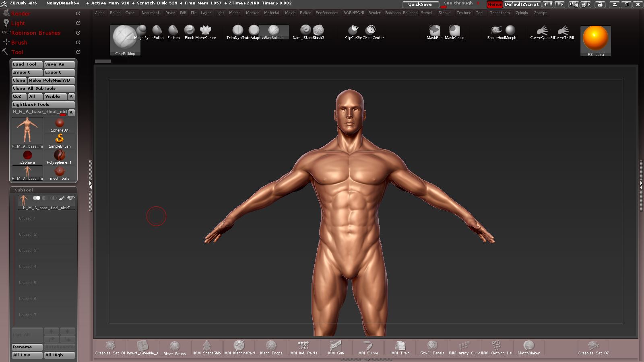Select the CurveTriFill brush

pyautogui.click(x=563, y=32)
